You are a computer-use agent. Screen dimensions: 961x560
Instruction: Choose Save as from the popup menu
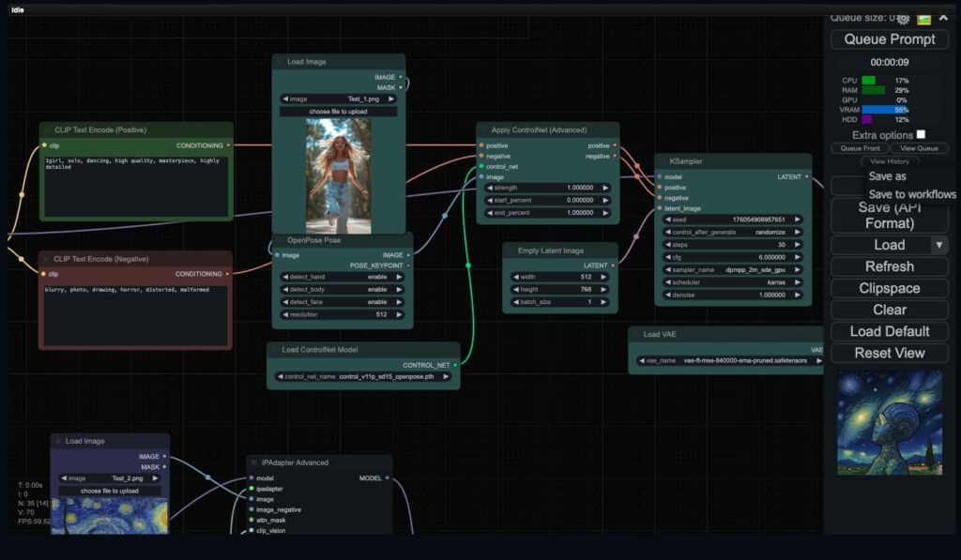click(887, 176)
